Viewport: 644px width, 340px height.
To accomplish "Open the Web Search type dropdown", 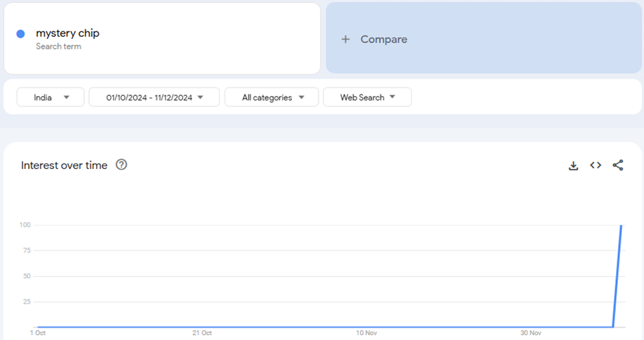I will point(367,97).
